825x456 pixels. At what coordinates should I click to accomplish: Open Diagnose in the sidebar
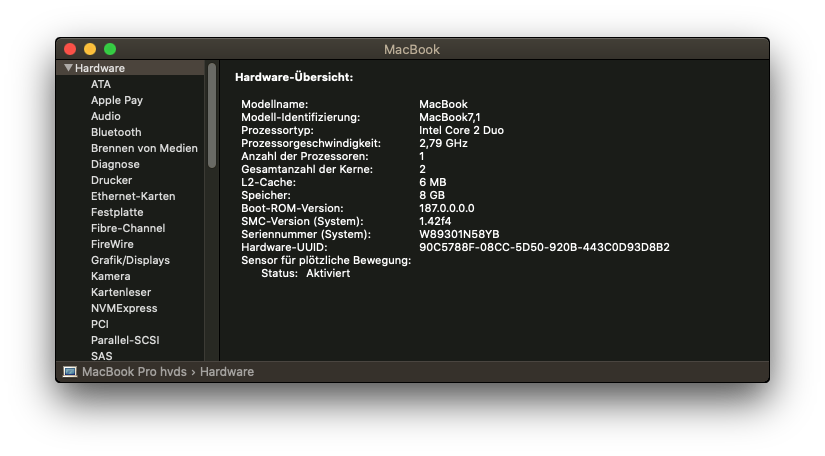115,164
